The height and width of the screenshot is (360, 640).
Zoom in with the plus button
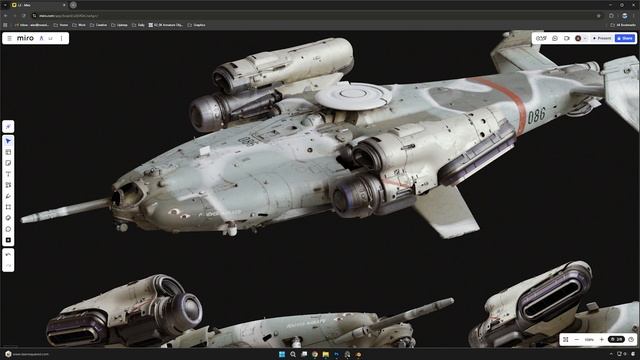602,340
